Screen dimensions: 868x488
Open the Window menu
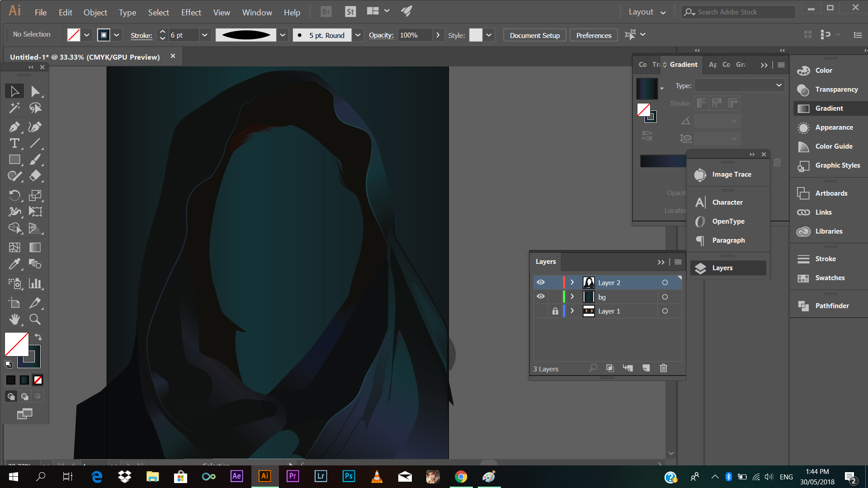[x=257, y=12]
